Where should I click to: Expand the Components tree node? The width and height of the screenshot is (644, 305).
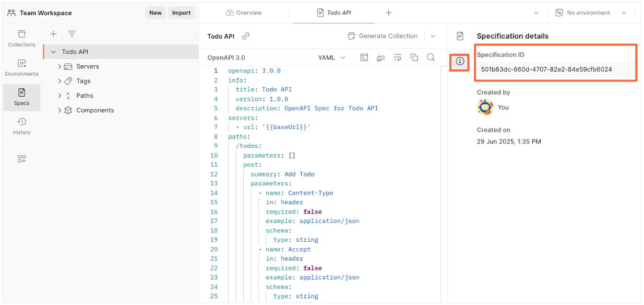59,110
